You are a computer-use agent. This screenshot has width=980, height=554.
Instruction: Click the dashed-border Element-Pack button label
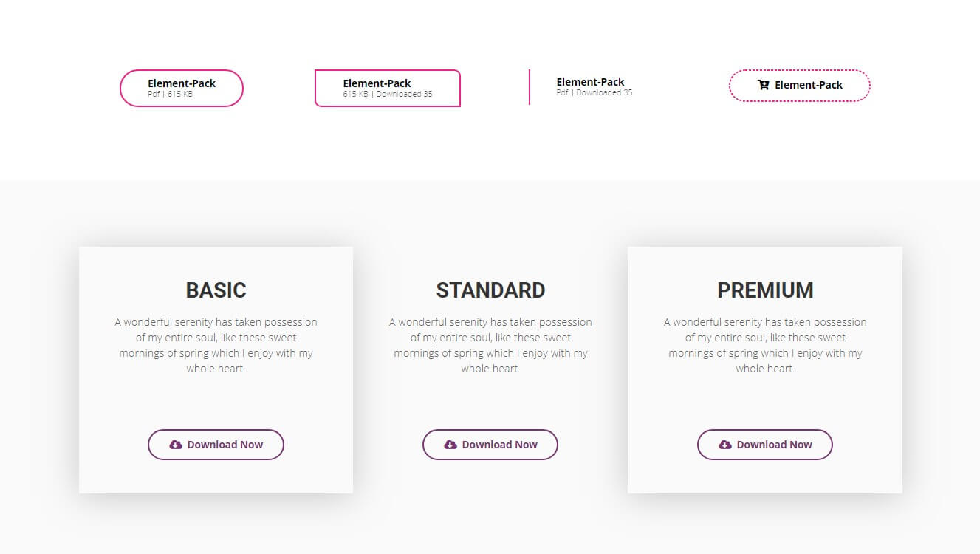[809, 85]
